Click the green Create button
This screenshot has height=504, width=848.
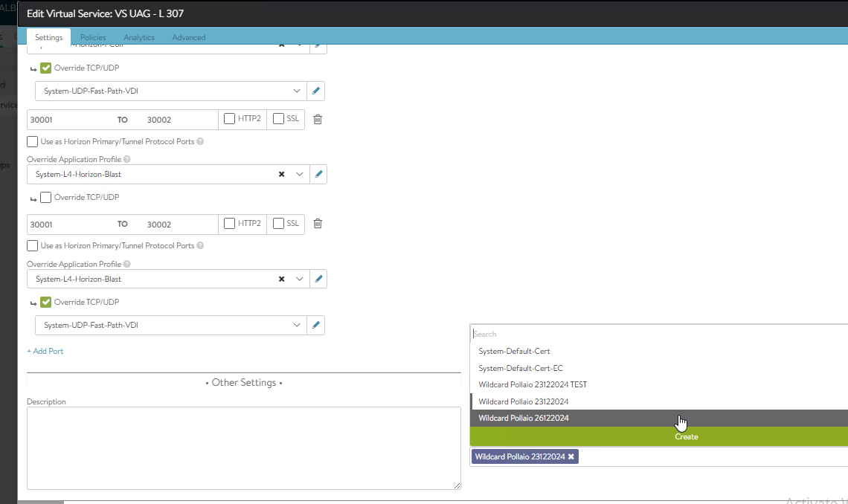686,437
